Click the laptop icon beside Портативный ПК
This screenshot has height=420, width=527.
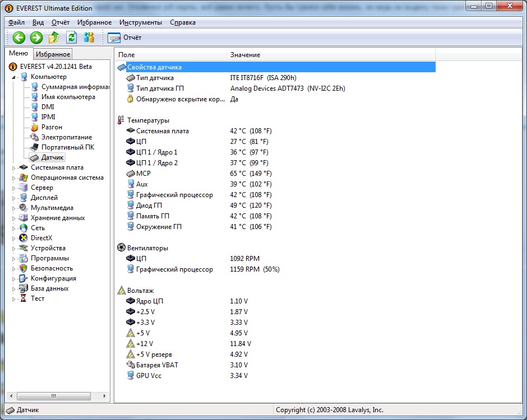point(34,147)
